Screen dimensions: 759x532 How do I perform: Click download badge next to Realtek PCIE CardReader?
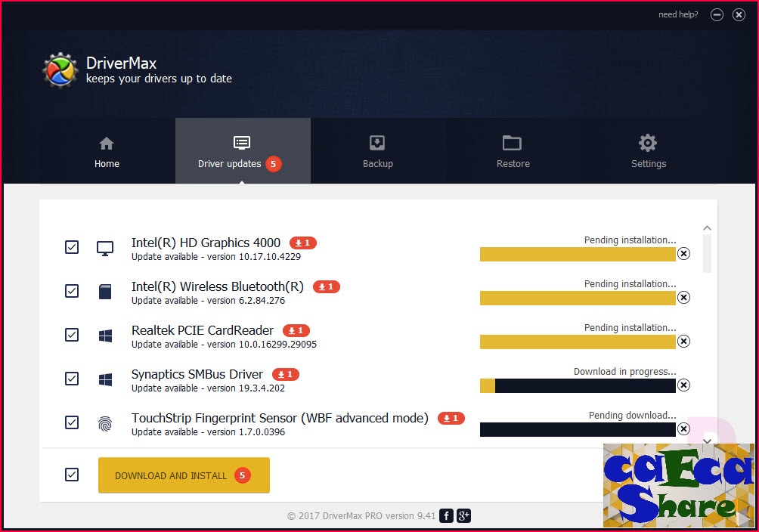[x=296, y=331]
